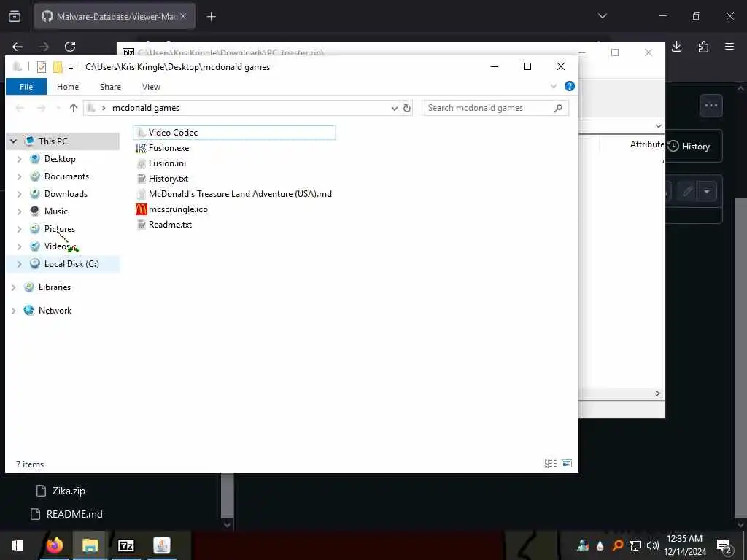747x560 pixels.
Task: Expand the Music tree node
Action: [x=19, y=211]
